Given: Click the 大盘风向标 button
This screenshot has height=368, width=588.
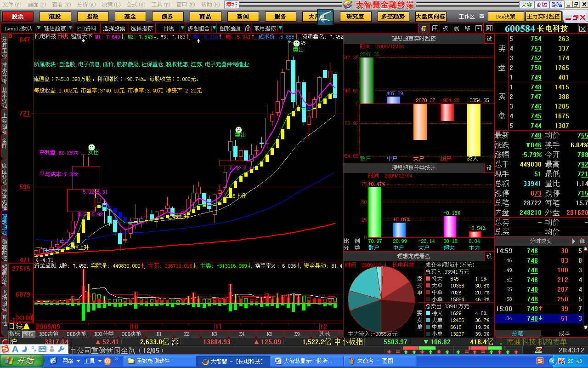Looking at the screenshot, I should coord(431,17).
